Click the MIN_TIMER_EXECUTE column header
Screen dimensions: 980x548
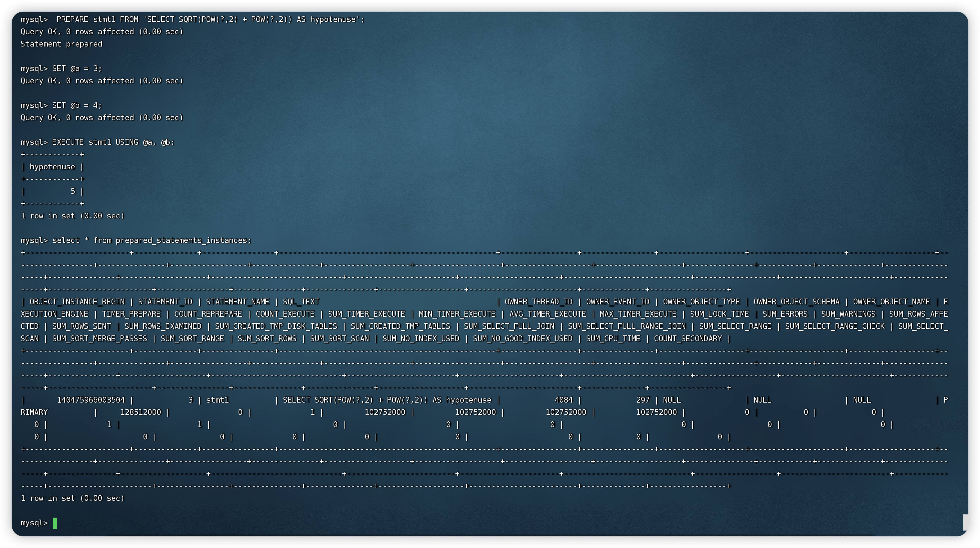[x=457, y=314]
